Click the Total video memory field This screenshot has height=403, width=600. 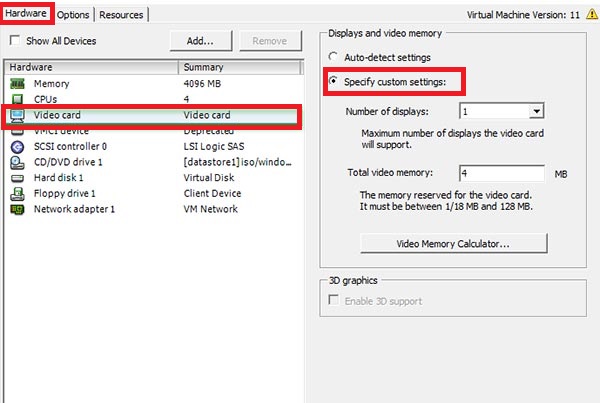(x=502, y=173)
